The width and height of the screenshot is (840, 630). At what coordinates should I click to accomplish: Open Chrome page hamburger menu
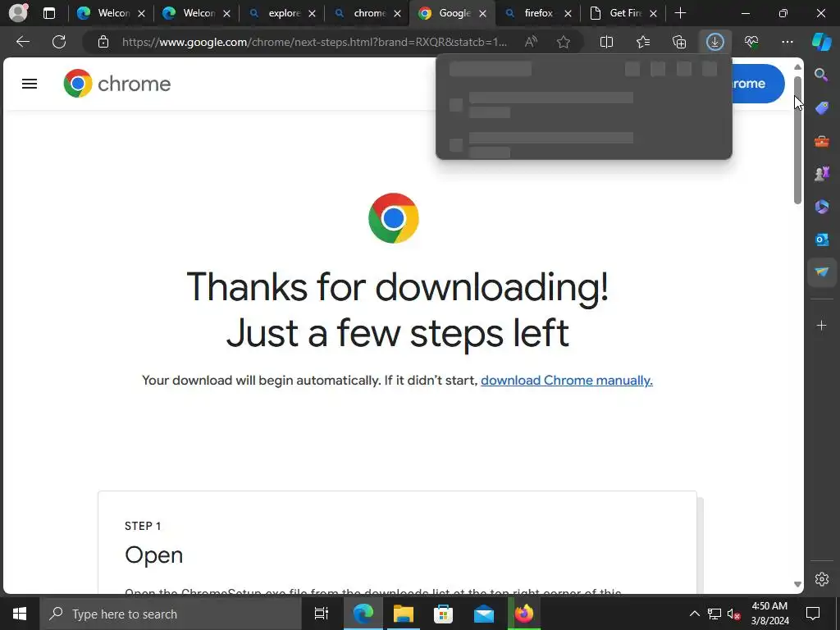tap(30, 84)
